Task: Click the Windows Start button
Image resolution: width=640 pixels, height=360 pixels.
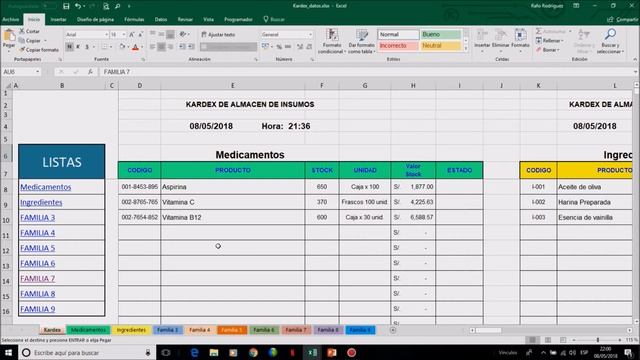Action: 8,352
